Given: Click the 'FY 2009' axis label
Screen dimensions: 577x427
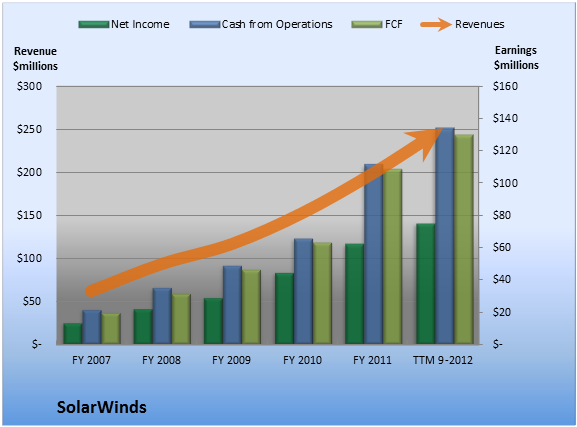Looking at the screenshot, I should [x=231, y=360].
